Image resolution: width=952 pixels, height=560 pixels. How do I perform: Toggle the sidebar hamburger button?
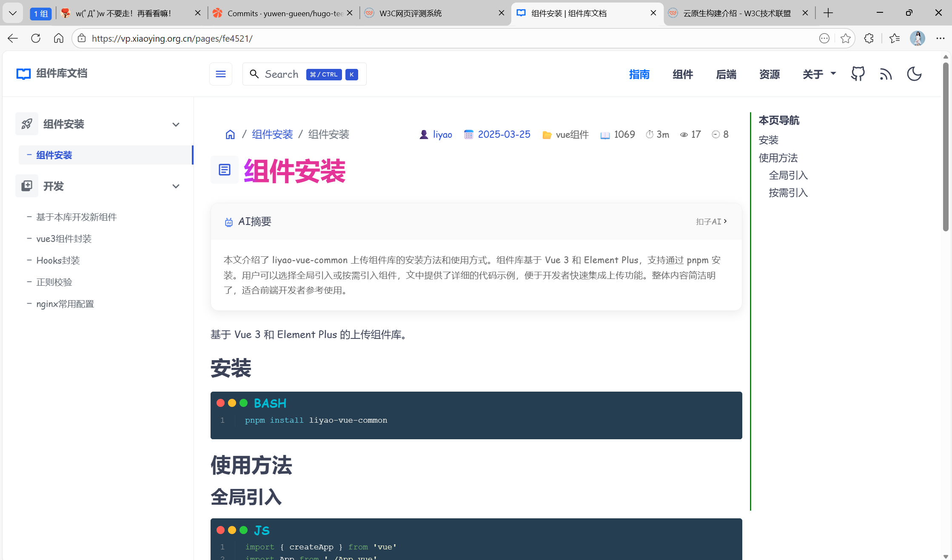tap(220, 74)
